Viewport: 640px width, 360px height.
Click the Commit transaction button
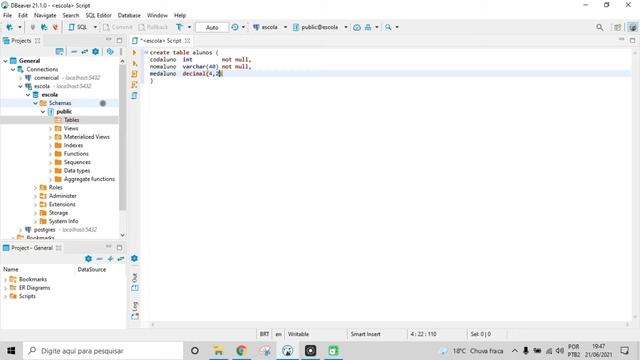coord(118,27)
